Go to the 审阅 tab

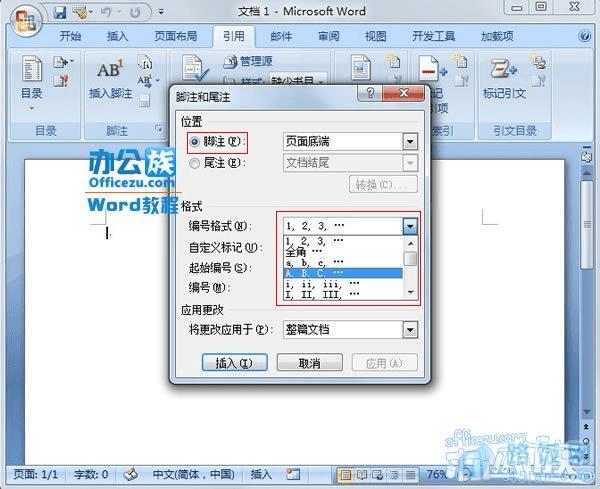pos(328,36)
